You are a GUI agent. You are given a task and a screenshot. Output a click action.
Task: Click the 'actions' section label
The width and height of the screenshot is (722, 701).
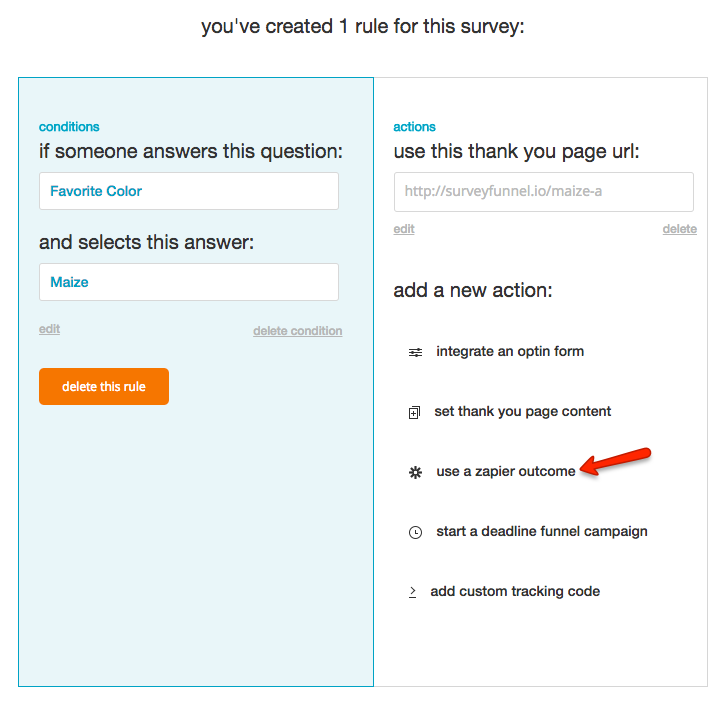(415, 127)
